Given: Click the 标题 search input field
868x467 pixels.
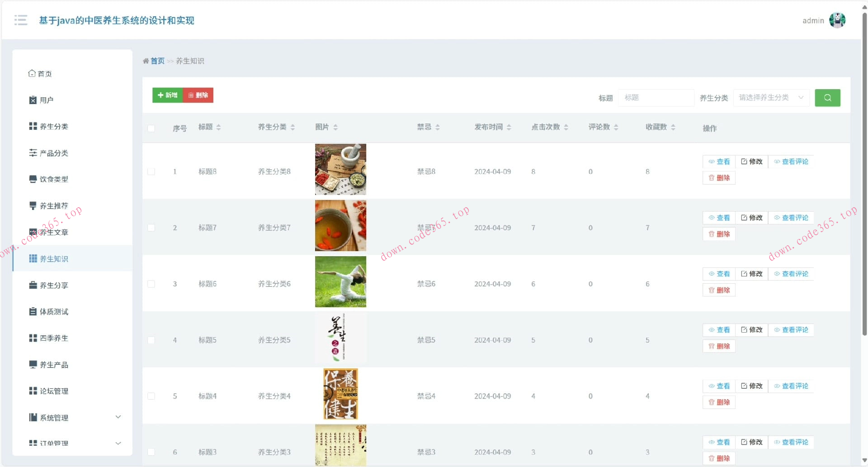Looking at the screenshot, I should click(x=656, y=98).
